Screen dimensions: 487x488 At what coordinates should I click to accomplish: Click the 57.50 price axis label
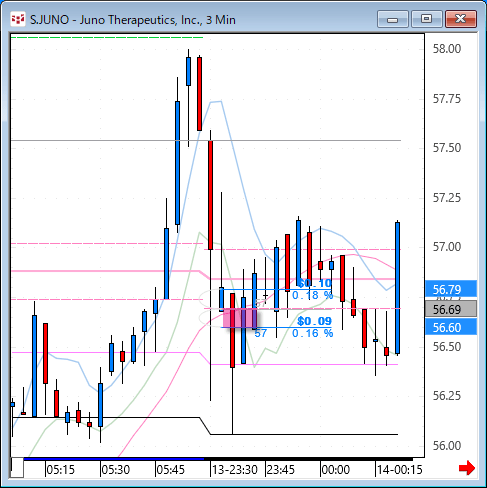pyautogui.click(x=447, y=148)
